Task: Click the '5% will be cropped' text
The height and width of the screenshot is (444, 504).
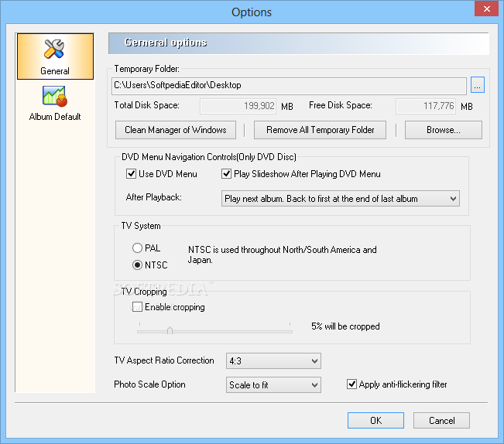Action: point(345,326)
